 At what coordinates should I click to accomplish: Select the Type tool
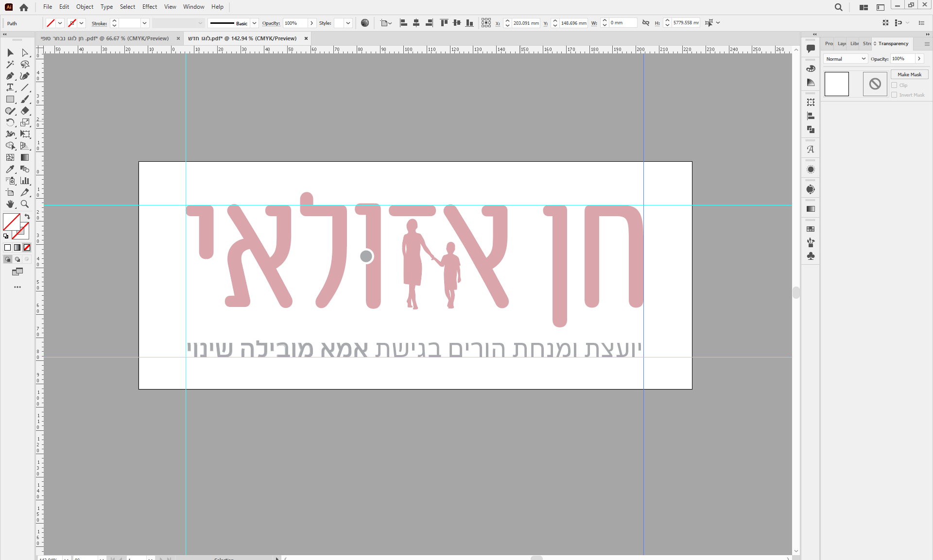point(10,87)
